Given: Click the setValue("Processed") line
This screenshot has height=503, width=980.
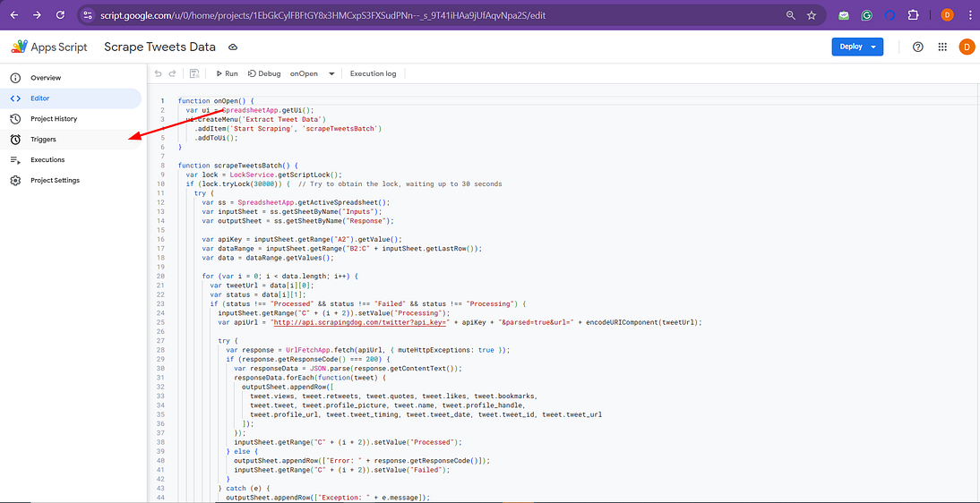Looking at the screenshot, I should click(348, 442).
